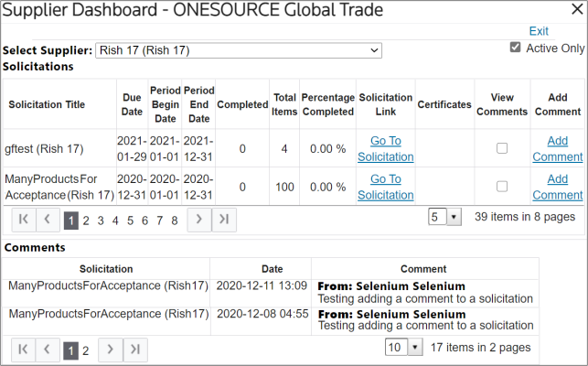Screen dimensions: 588x366
Task: Select page 6 in Solicitations pager
Action: tap(144, 221)
